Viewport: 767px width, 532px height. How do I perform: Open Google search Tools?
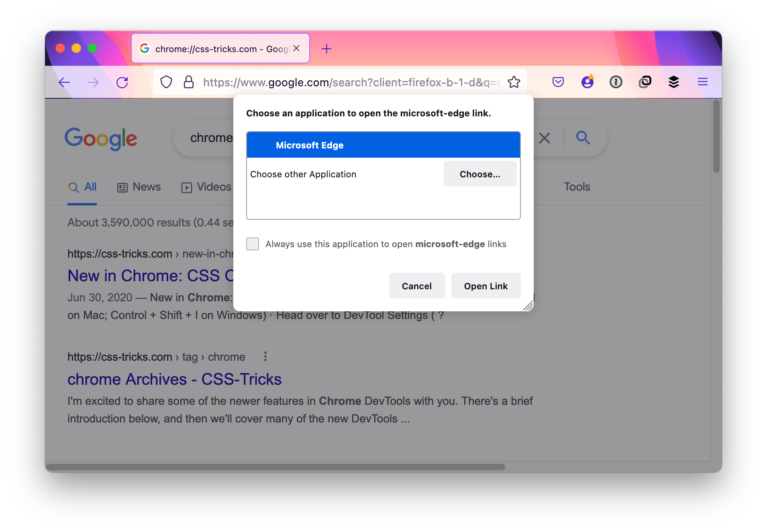click(x=577, y=187)
